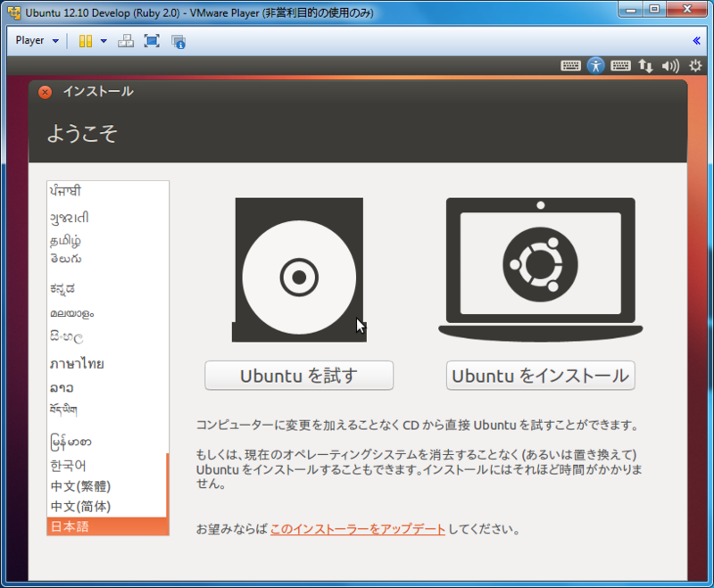Select සිංහල Sinhala language

pyautogui.click(x=106, y=336)
